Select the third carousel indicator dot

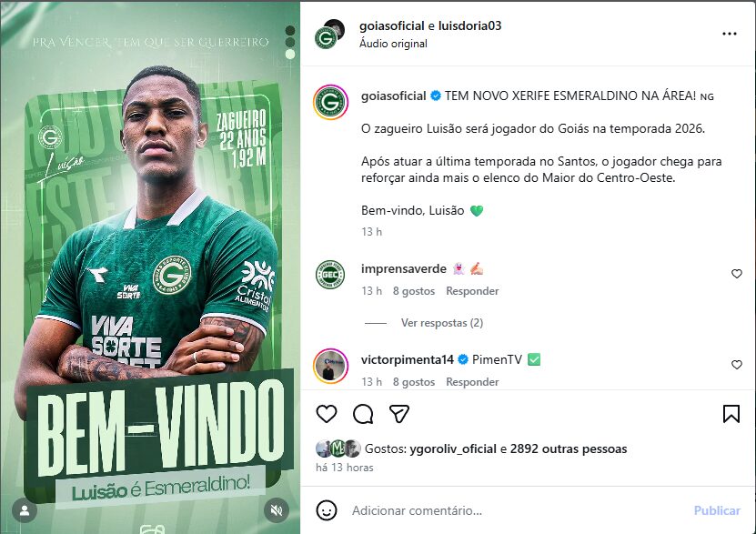coord(290,54)
